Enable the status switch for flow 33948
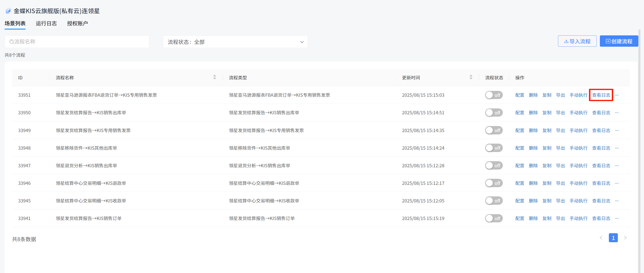 [x=494, y=148]
